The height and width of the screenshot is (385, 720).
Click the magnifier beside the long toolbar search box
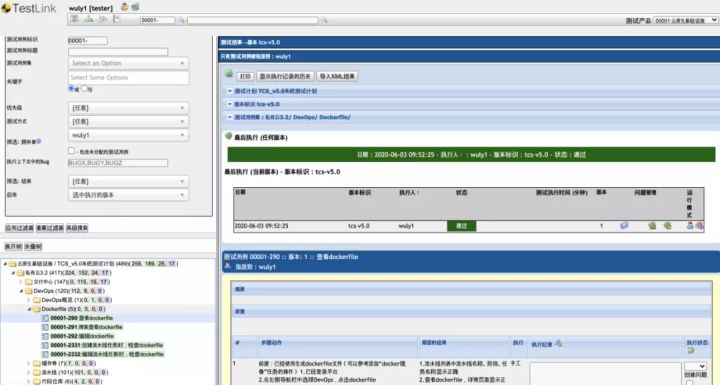pyautogui.click(x=324, y=20)
